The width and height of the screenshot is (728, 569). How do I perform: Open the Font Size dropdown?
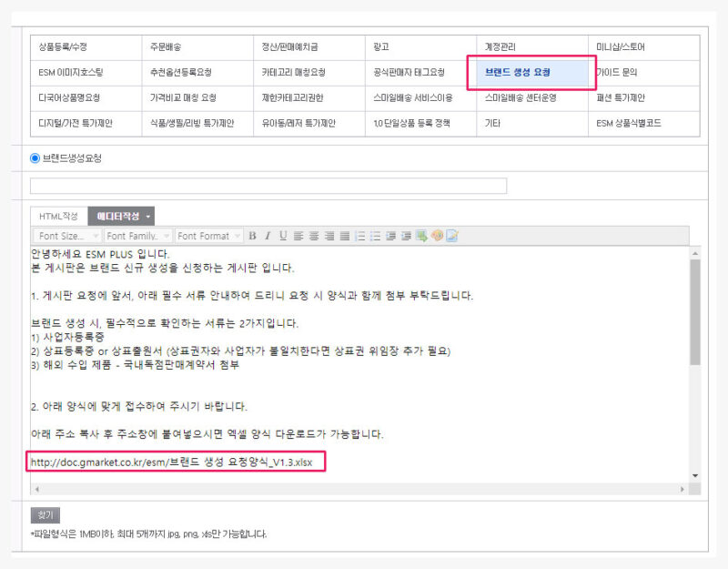[66, 236]
